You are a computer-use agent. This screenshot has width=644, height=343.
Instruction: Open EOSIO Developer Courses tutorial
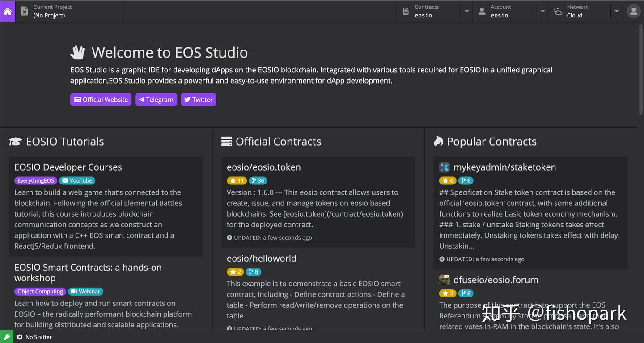click(x=68, y=167)
